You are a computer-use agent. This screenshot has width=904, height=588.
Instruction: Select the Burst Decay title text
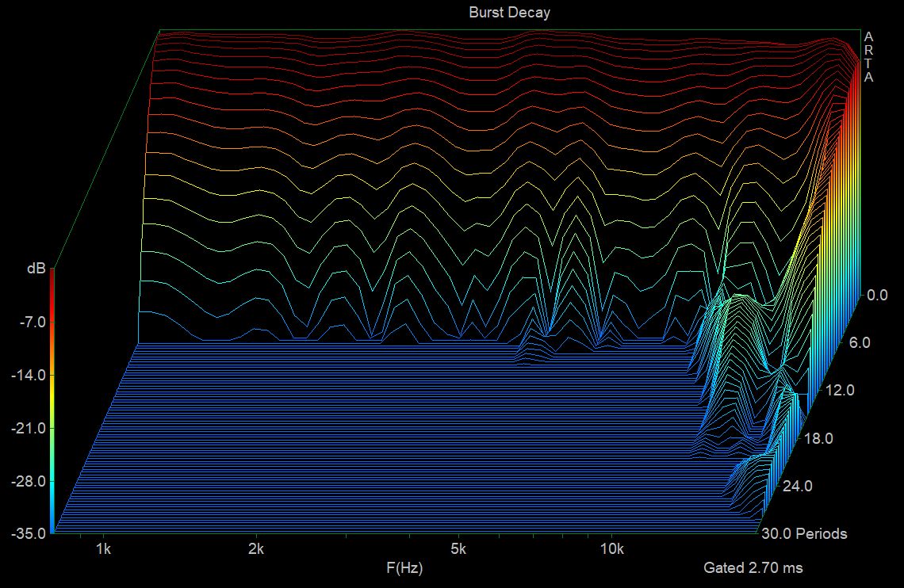point(511,12)
